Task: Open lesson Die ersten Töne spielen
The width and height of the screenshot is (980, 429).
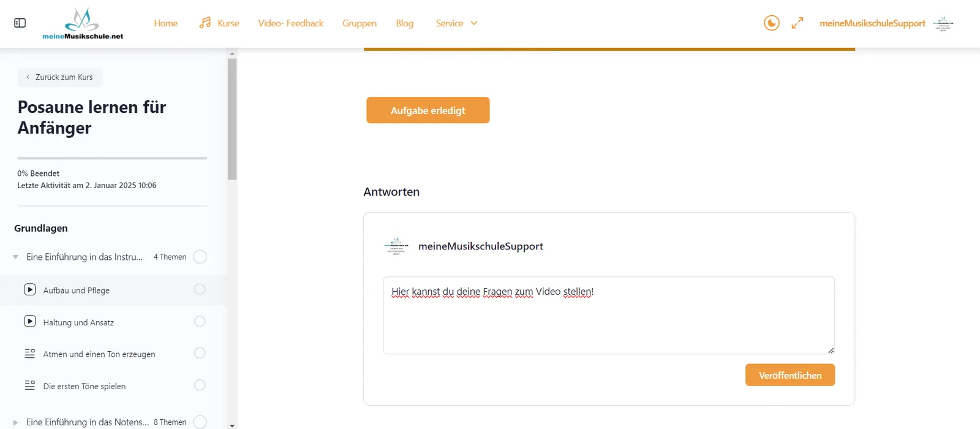Action: (85, 386)
